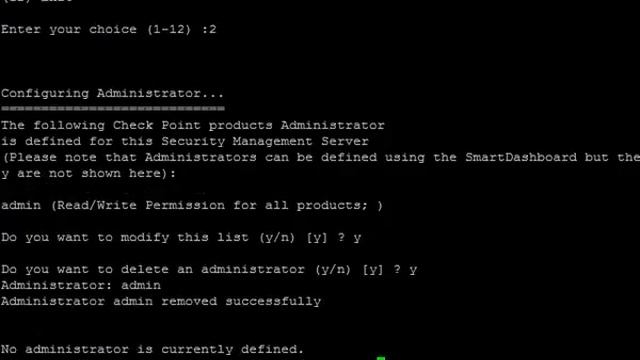Click the ':2' choice value entered

209,29
